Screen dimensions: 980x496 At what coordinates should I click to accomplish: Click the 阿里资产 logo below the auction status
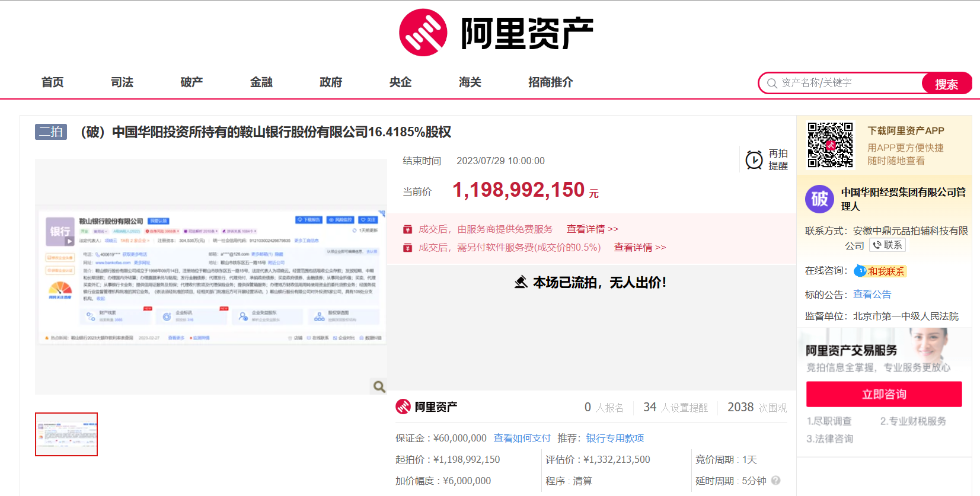tap(426, 407)
